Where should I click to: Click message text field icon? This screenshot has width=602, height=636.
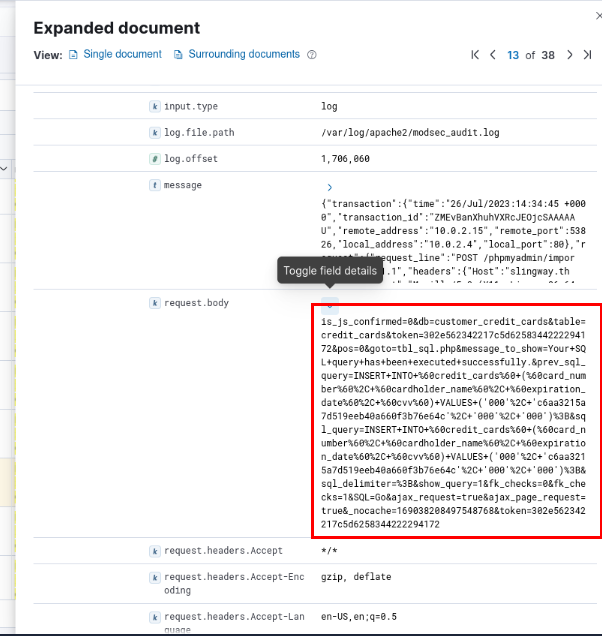click(155, 185)
